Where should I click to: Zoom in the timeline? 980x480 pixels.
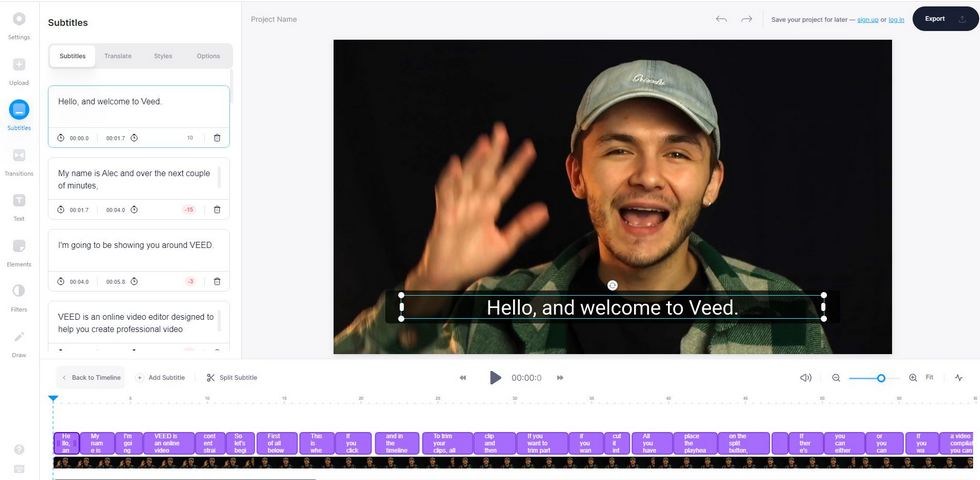913,378
